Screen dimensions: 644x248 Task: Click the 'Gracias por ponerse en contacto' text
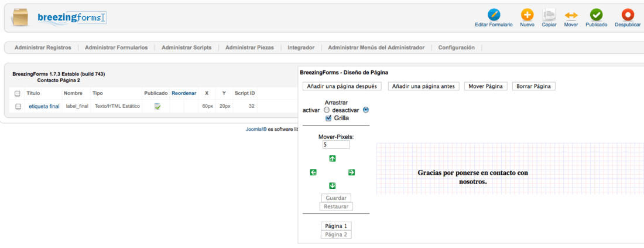click(472, 177)
